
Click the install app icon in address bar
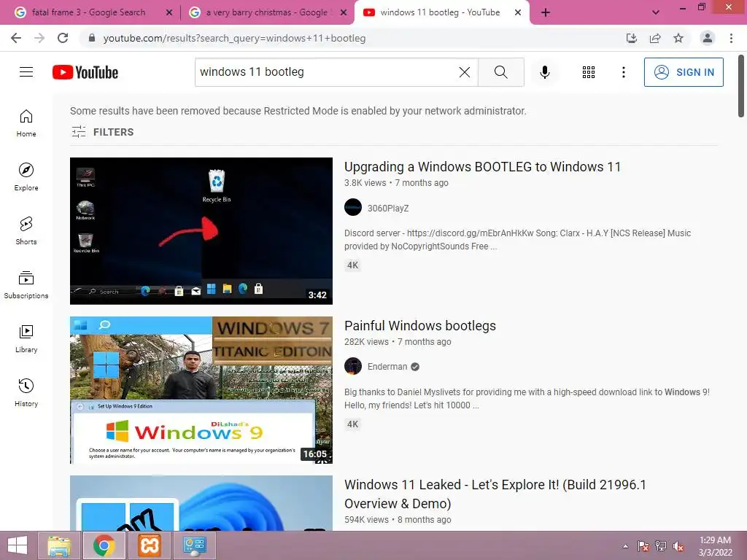[632, 38]
